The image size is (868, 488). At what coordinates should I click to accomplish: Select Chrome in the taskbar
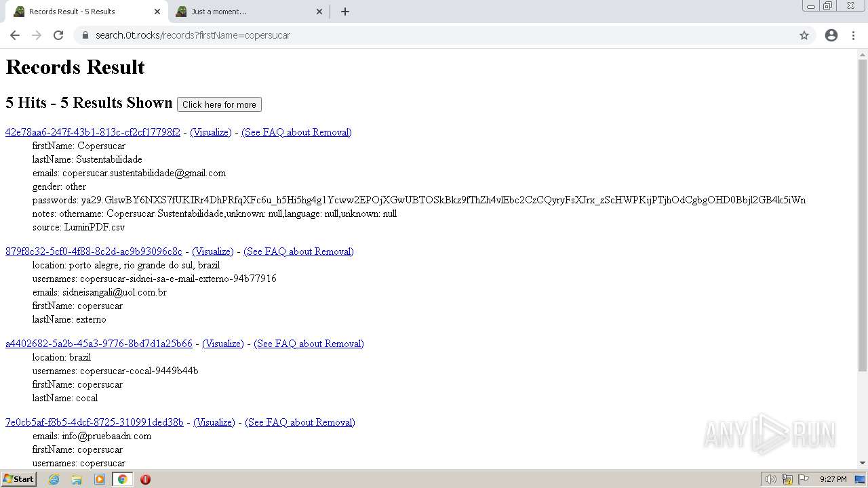click(x=123, y=479)
